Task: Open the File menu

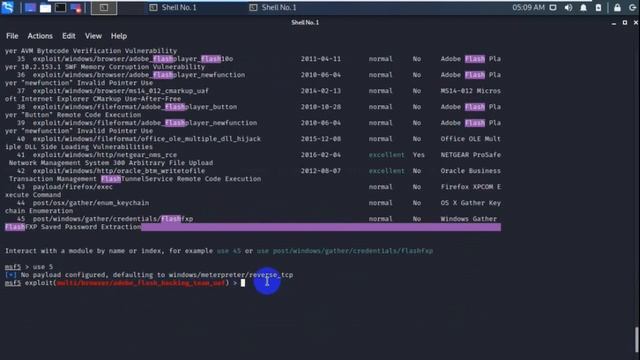Action: pyautogui.click(x=12, y=36)
